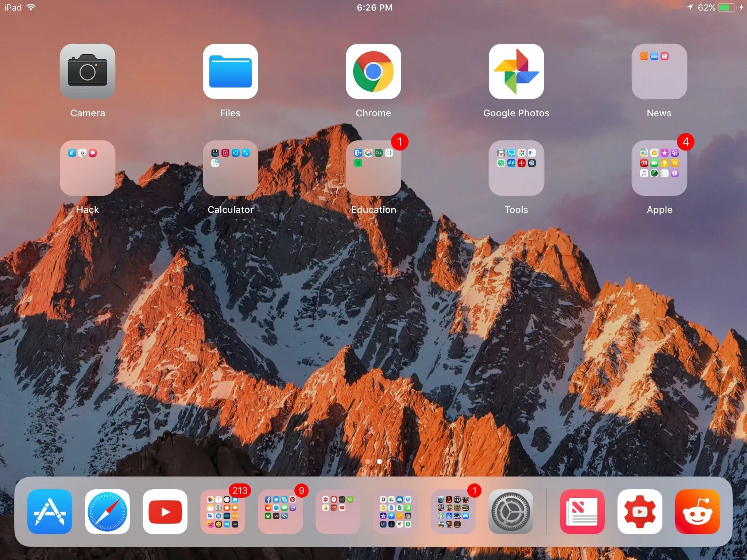Viewport: 747px width, 560px height.
Task: Open the Apple folder
Action: [x=659, y=168]
